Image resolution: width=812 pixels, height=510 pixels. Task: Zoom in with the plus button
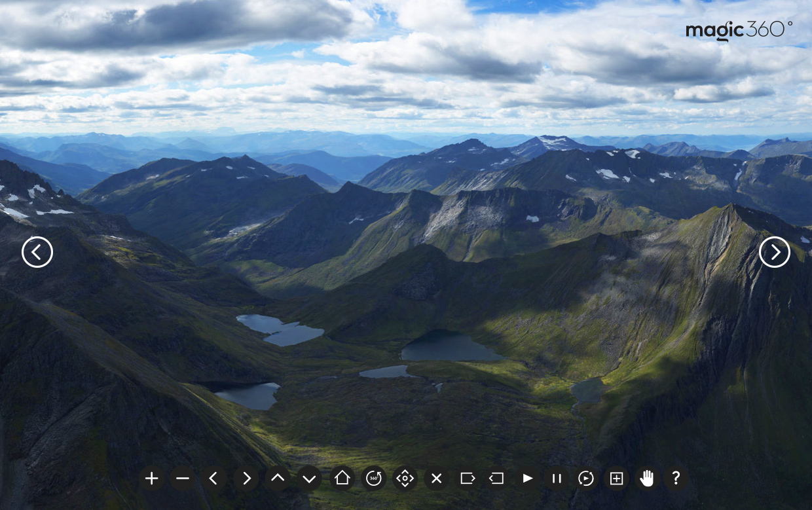(x=151, y=479)
